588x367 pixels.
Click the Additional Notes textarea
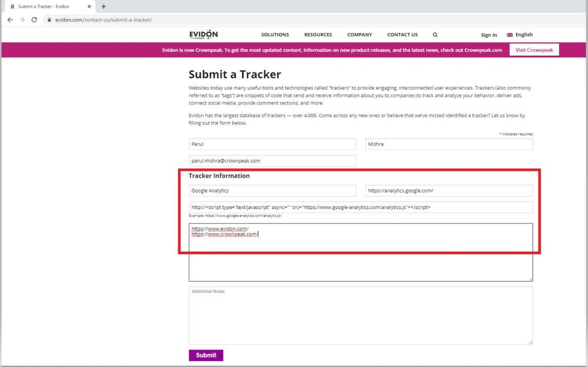pos(361,316)
